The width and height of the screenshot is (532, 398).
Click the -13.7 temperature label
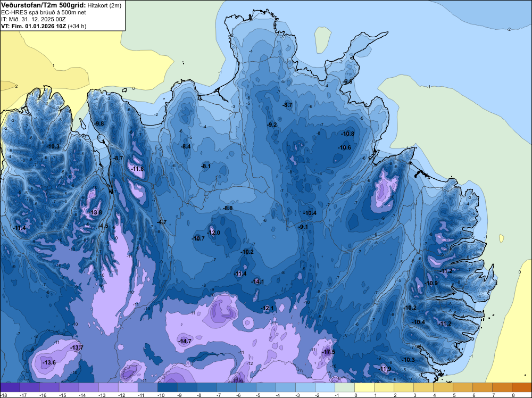click(x=77, y=348)
